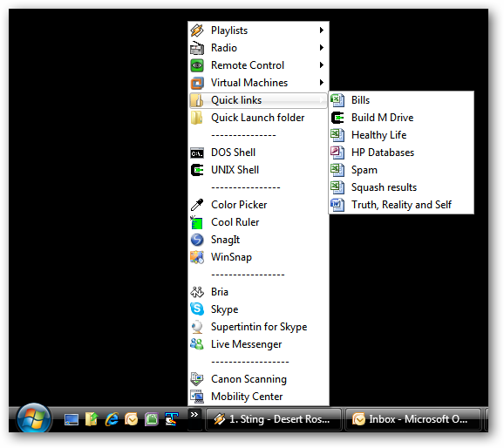The image size is (504, 448).
Task: Click the Cool Ruler green icon
Action: [197, 222]
